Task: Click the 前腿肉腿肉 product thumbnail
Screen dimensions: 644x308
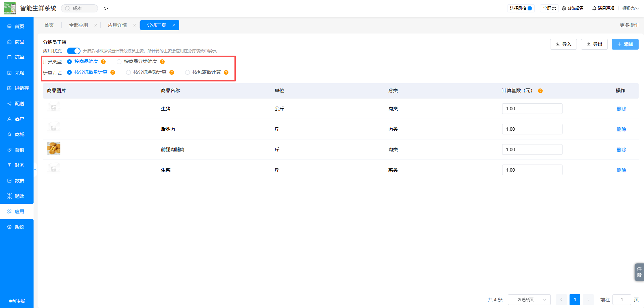Action: tap(54, 148)
